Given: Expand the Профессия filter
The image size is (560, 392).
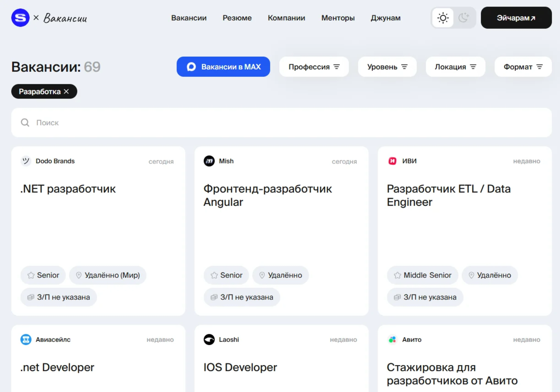Looking at the screenshot, I should 314,67.
